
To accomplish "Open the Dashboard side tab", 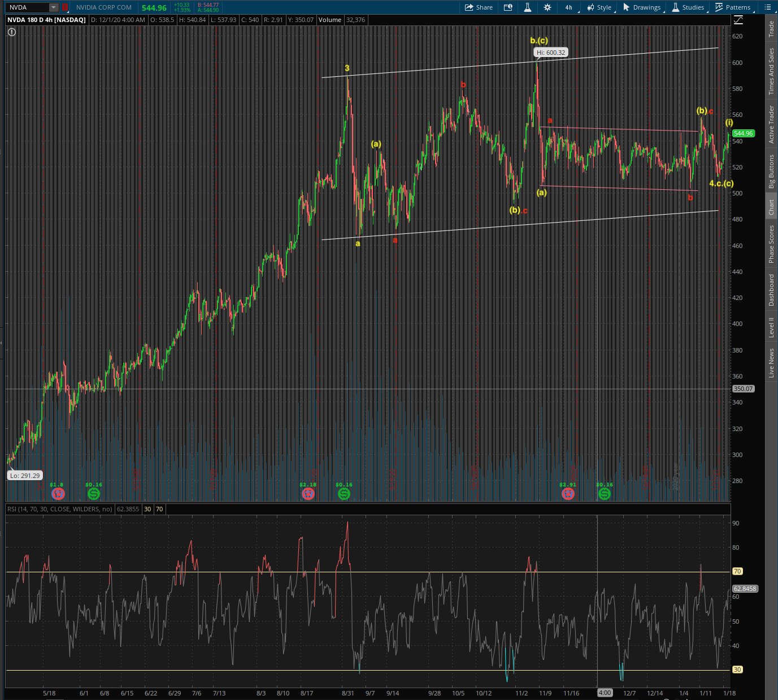I will (x=771, y=290).
